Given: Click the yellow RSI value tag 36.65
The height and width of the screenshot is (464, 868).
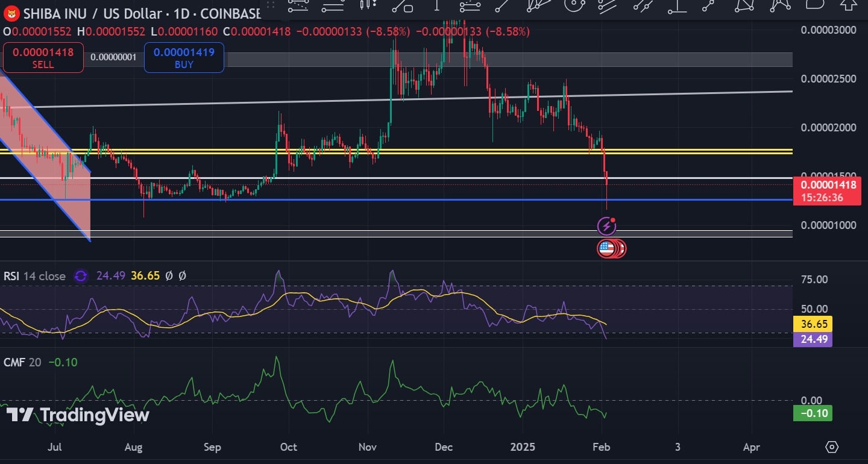Looking at the screenshot, I should pos(813,324).
